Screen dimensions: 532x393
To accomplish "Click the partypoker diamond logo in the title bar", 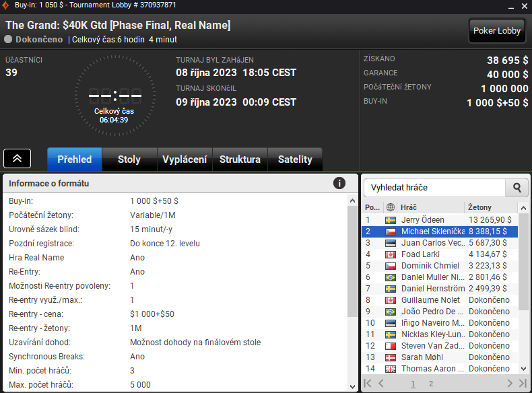I will point(5,5).
